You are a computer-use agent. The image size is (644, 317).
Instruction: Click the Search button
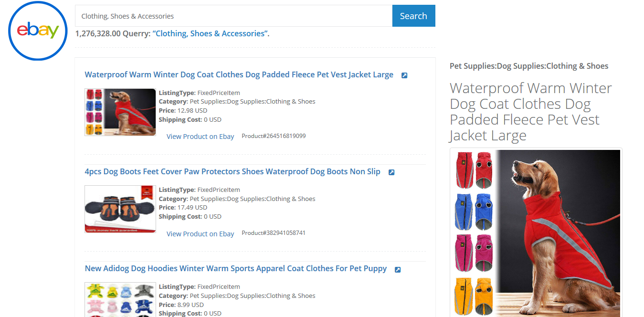pos(413,16)
